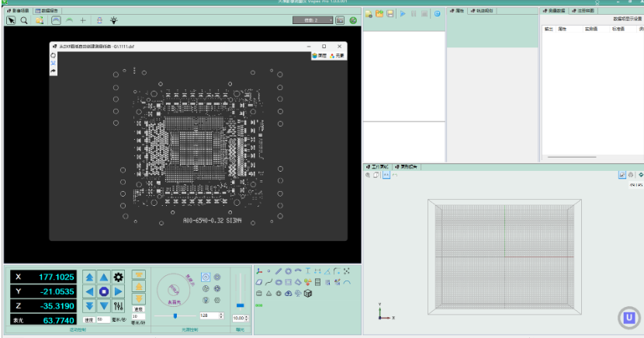Switch to the second 3D view panel tab
The height and width of the screenshot is (338, 644).
pos(406,167)
